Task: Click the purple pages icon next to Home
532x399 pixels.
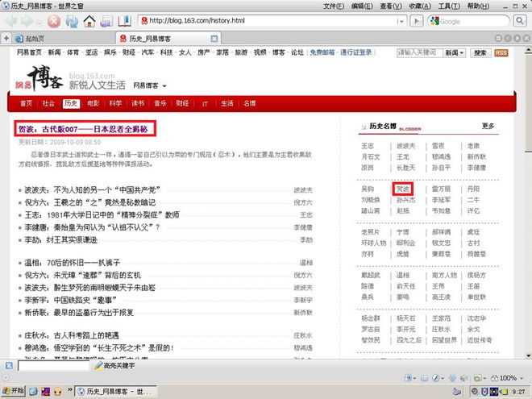Action: (106, 22)
